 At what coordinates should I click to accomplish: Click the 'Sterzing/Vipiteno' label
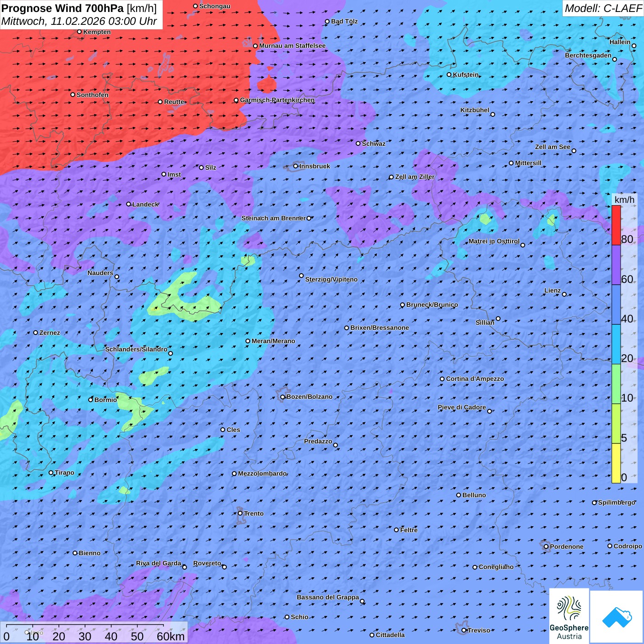tap(331, 279)
